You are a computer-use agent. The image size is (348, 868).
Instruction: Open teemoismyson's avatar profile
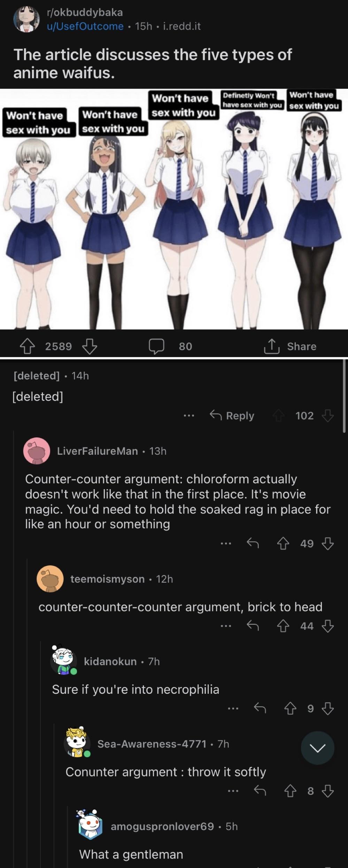(50, 579)
